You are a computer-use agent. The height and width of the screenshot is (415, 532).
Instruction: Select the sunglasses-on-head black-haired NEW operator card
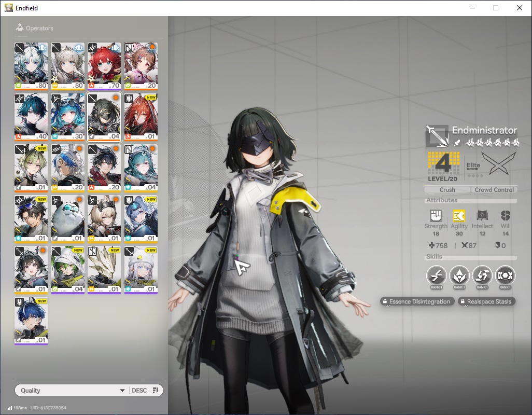pos(31,218)
